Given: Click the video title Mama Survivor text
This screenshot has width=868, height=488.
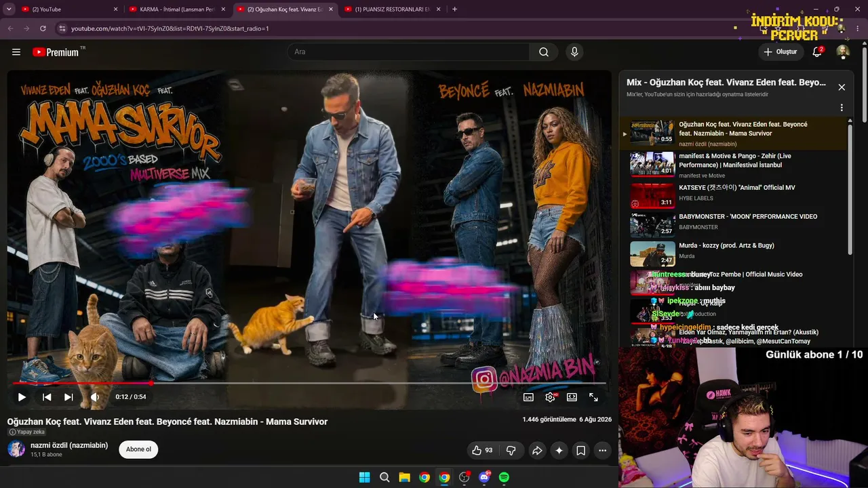Looking at the screenshot, I should click(167, 422).
